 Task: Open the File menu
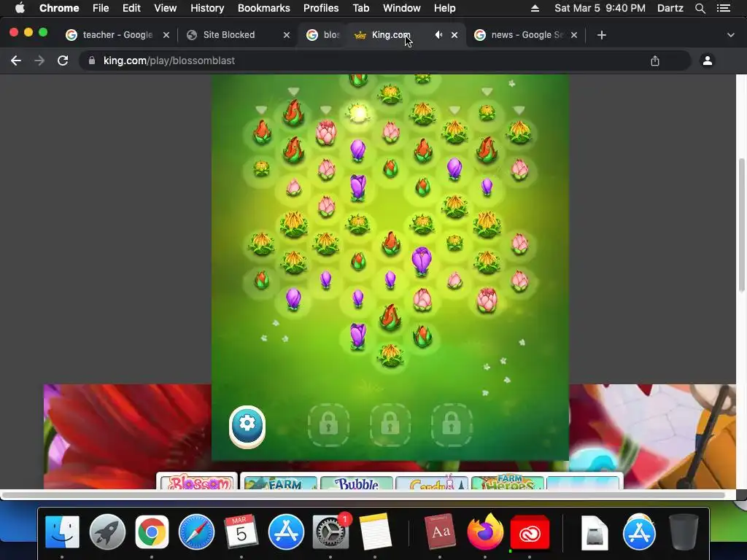point(101,8)
